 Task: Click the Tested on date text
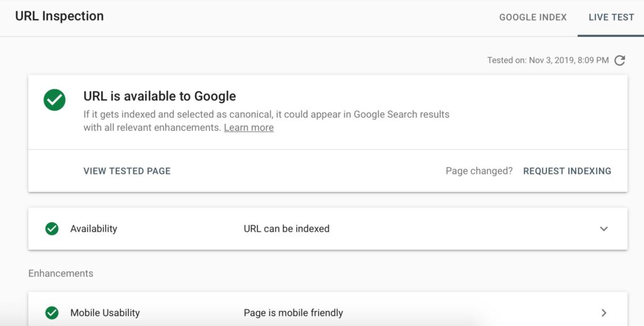coord(548,60)
